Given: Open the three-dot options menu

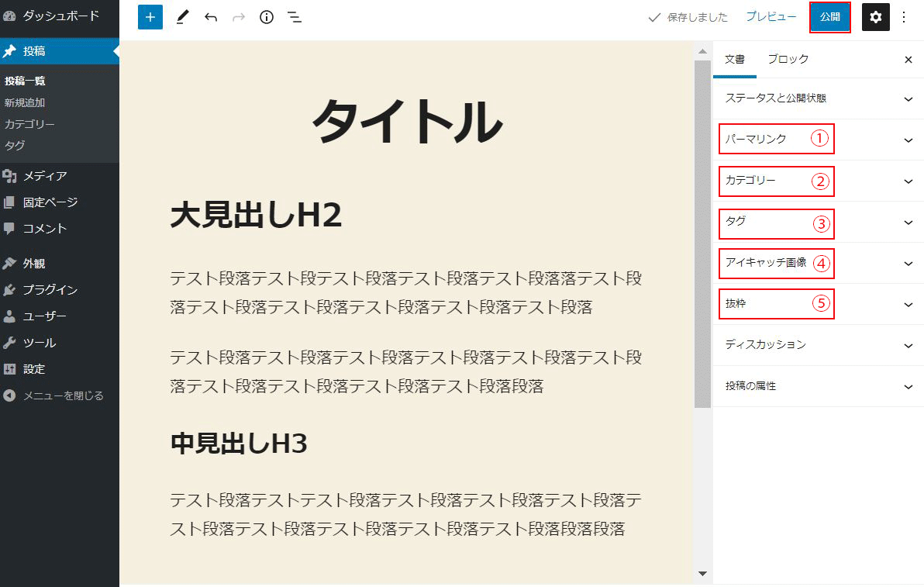Looking at the screenshot, I should pos(904,17).
